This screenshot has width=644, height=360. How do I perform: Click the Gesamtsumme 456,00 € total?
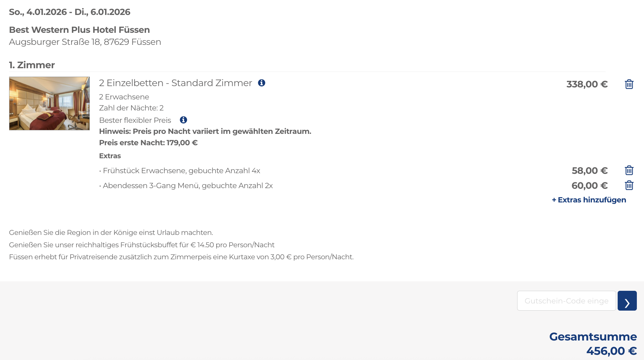[593, 344]
